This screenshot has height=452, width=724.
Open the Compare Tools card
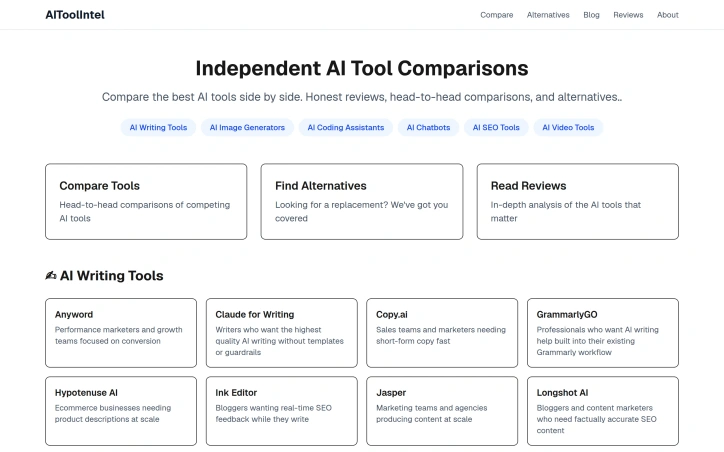coord(146,201)
